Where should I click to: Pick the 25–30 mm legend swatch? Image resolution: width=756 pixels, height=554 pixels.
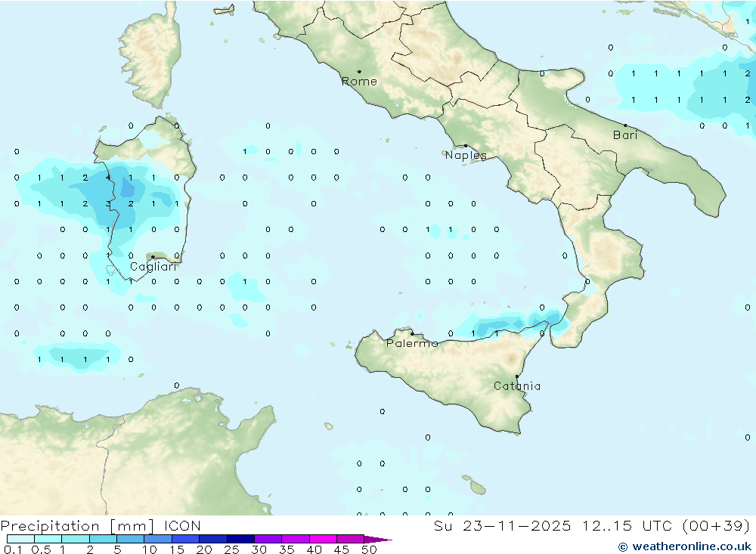point(240,539)
